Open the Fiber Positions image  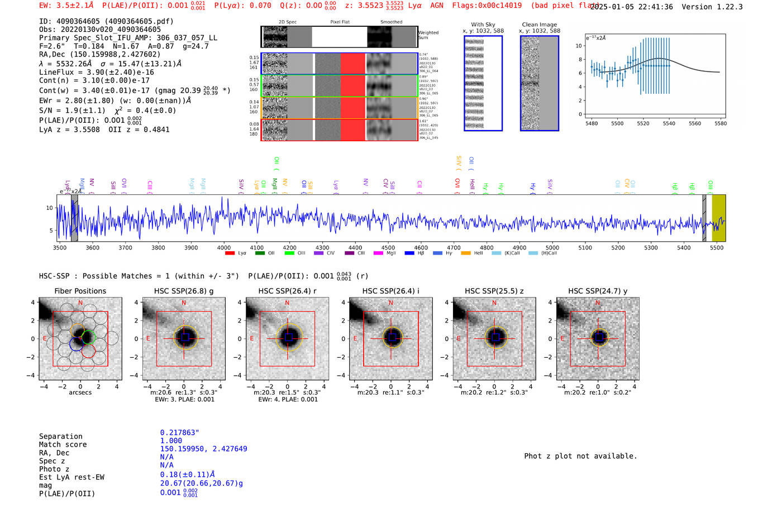click(80, 339)
